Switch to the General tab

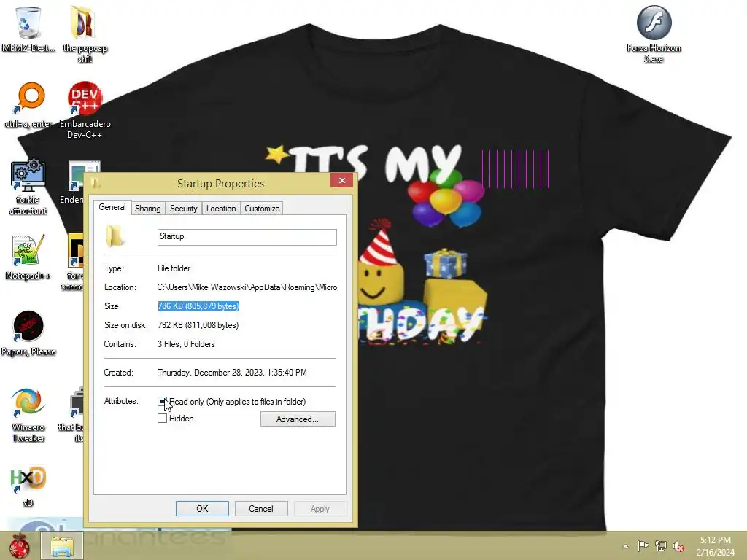tap(112, 207)
